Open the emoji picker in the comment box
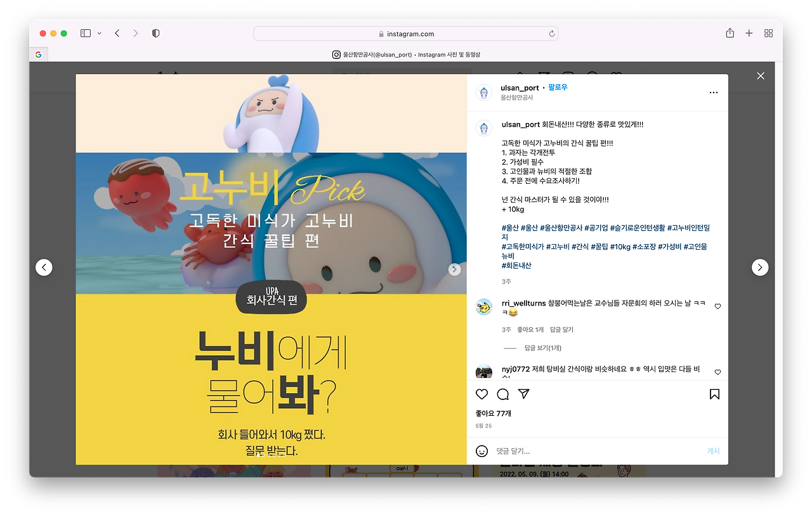812x516 pixels. (481, 450)
